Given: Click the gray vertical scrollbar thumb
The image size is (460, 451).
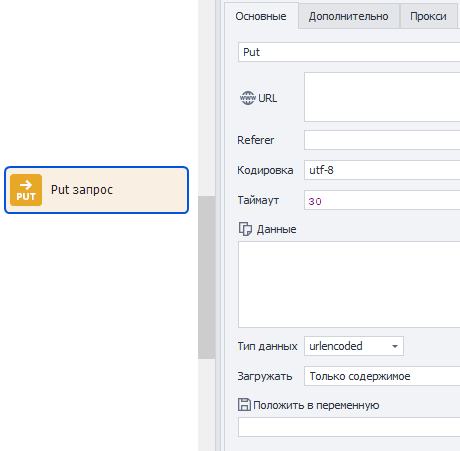Looking at the screenshot, I should [x=206, y=277].
